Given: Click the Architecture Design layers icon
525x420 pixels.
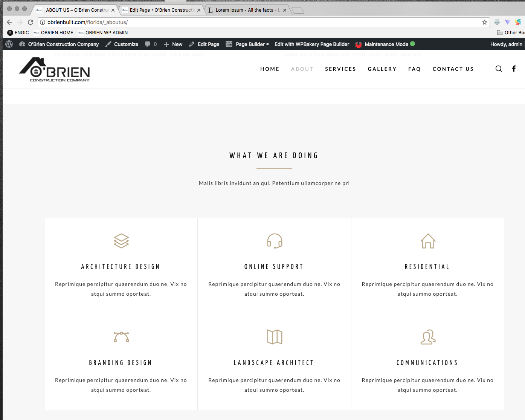Looking at the screenshot, I should (x=121, y=241).
